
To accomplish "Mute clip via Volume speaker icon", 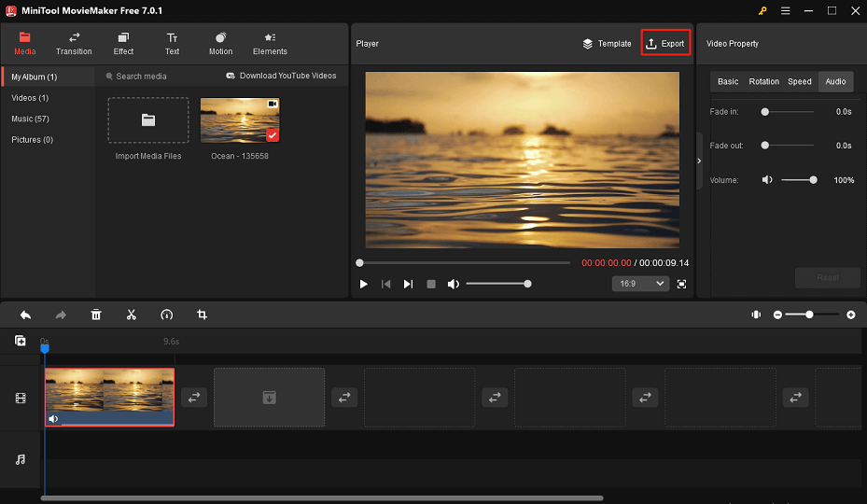I will (767, 180).
